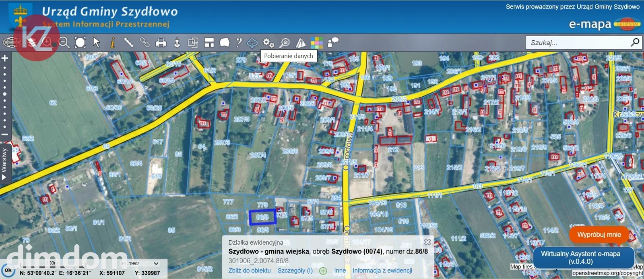Open the colored grid palette tool

coord(317,42)
